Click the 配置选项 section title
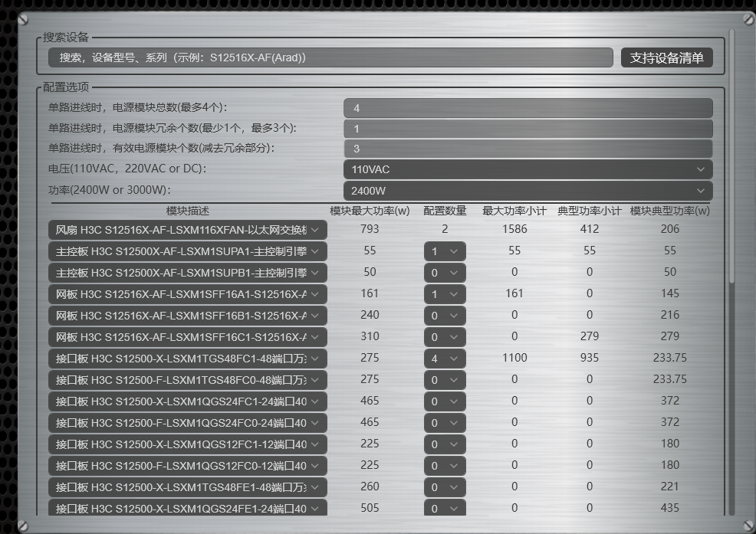756x534 pixels. point(66,87)
